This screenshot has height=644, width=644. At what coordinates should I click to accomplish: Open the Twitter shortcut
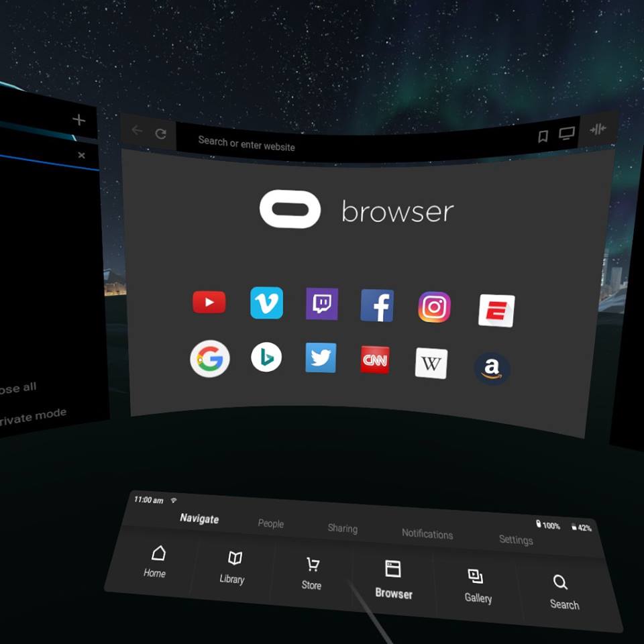coord(321,358)
